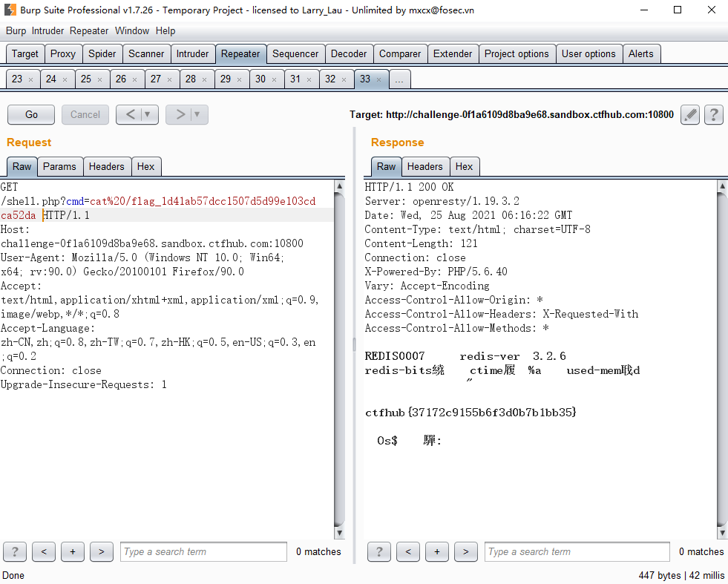Click the request scrollbar up arrow
This screenshot has width=728, height=584.
coord(339,186)
